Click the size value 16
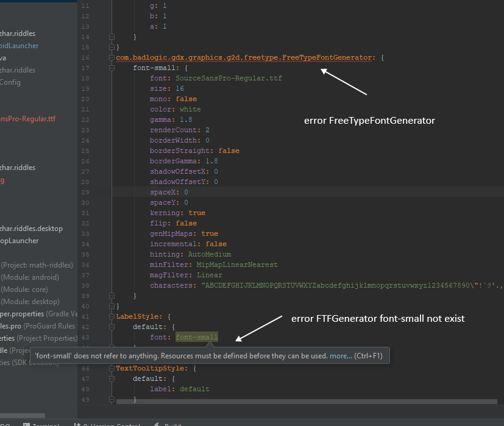The image size is (504, 426). 180,88
